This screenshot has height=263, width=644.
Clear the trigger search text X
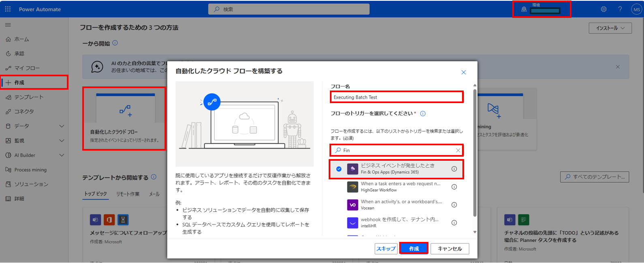pyautogui.click(x=458, y=150)
